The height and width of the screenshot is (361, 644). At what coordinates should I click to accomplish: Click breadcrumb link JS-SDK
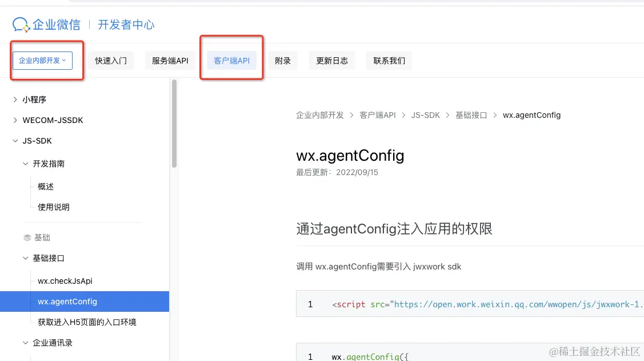426,115
